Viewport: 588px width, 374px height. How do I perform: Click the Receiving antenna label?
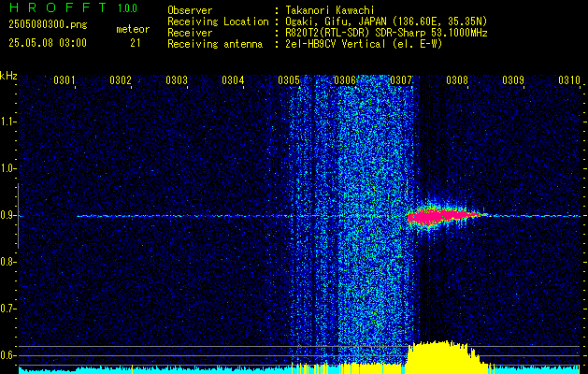pos(215,44)
